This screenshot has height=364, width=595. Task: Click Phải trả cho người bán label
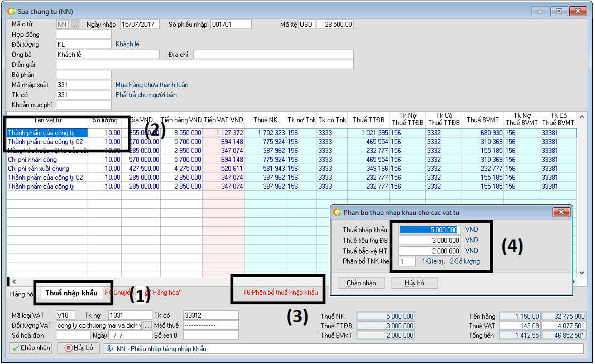pos(146,95)
